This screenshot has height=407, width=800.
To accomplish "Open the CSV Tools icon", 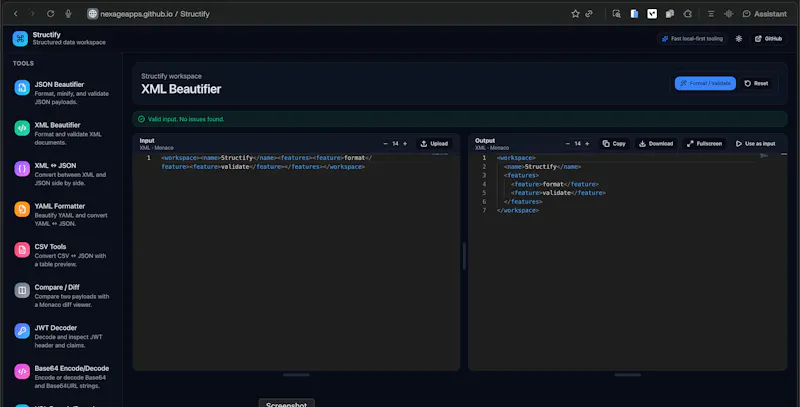I will point(22,250).
